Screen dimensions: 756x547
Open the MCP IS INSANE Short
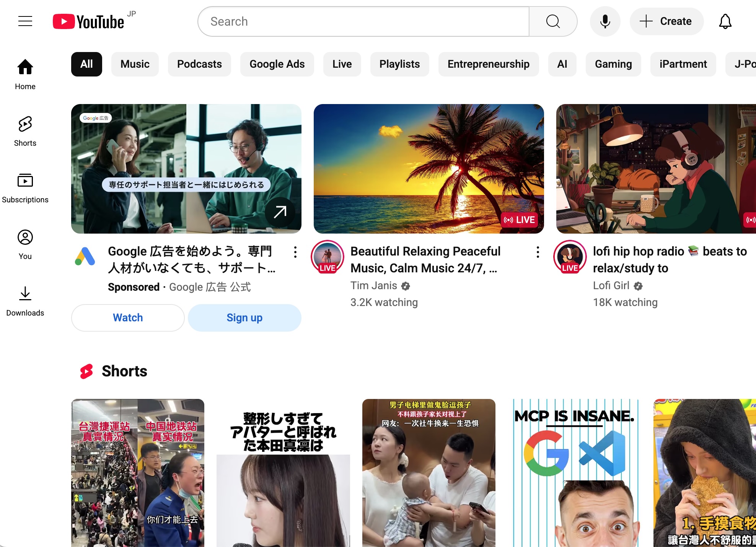point(574,473)
